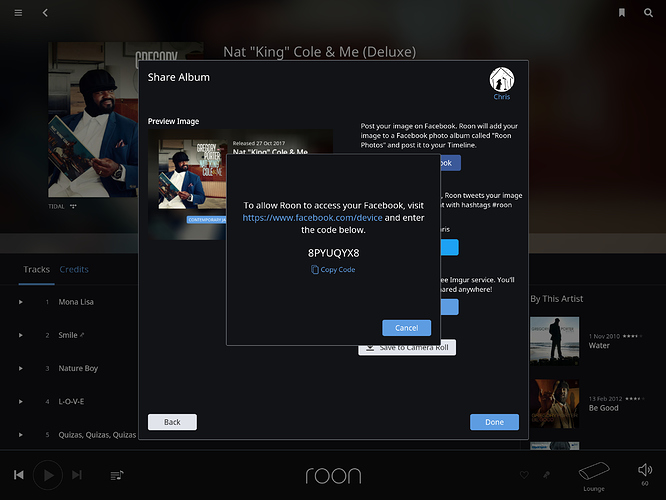
Task: Click the Chris profile avatar
Action: pyautogui.click(x=502, y=79)
